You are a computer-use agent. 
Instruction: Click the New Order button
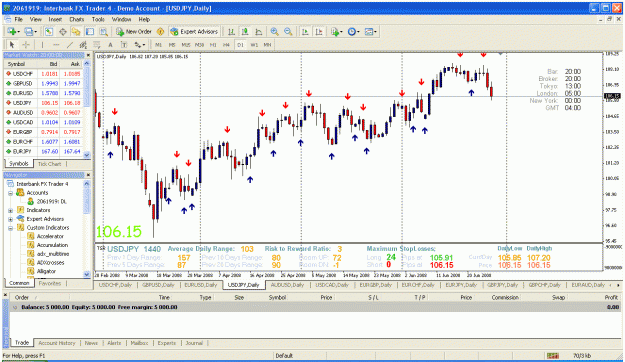(134, 31)
